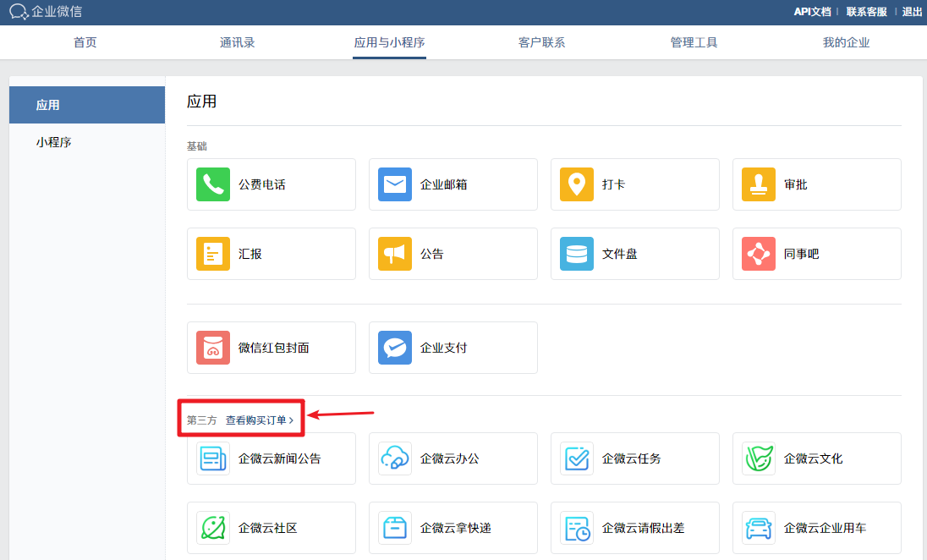The height and width of the screenshot is (560, 927).
Task: Click the 企微云文化 app label
Action: pyautogui.click(x=813, y=458)
